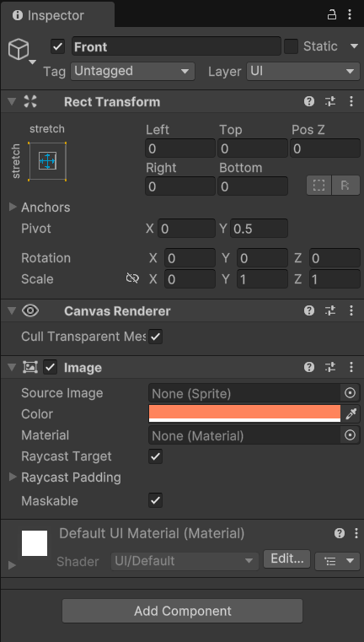
Task: Open Image component three-dot context menu
Action: 351,367
